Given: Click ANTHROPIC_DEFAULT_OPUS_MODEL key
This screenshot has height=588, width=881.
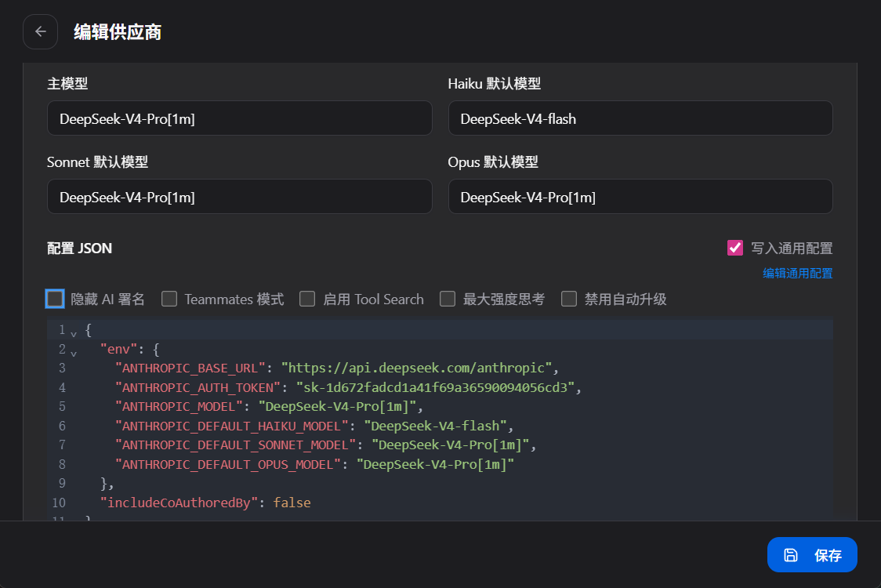Looking at the screenshot, I should point(227,464).
